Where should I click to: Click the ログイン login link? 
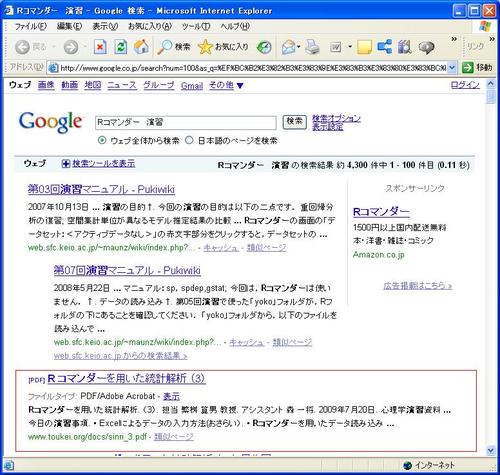[465, 85]
